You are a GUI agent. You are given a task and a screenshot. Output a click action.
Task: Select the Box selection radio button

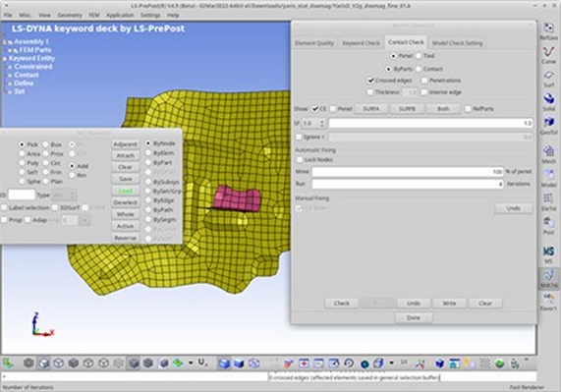(46, 144)
